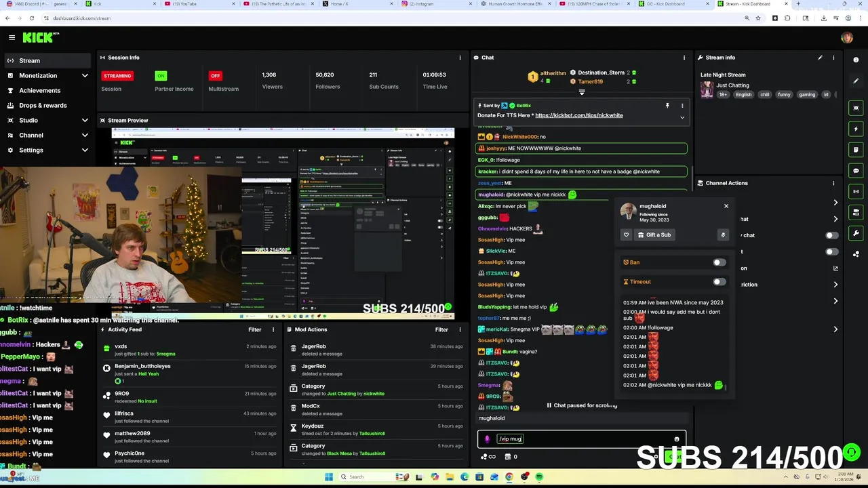Viewport: 868px width, 488px height.
Task: Select the English stream tag
Action: pos(744,95)
